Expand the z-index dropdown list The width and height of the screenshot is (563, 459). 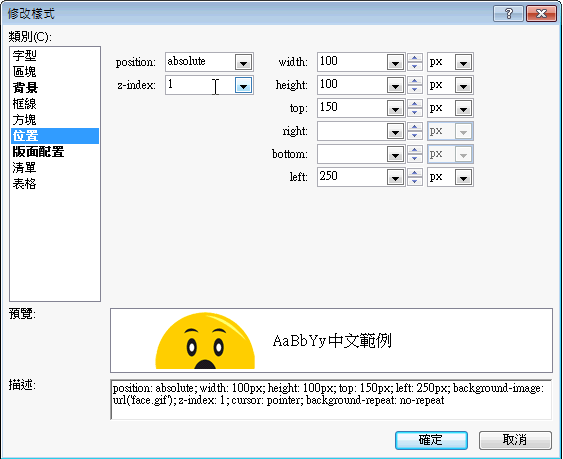coord(243,85)
